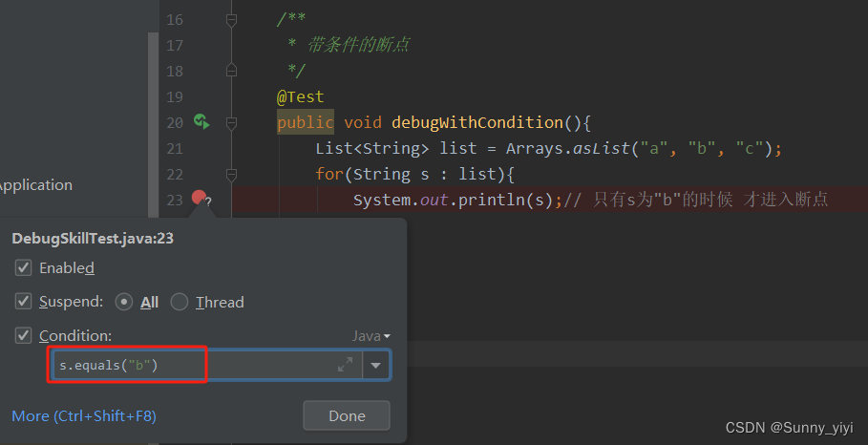Uncheck the Suspend checkbox
868x445 pixels.
point(23,302)
